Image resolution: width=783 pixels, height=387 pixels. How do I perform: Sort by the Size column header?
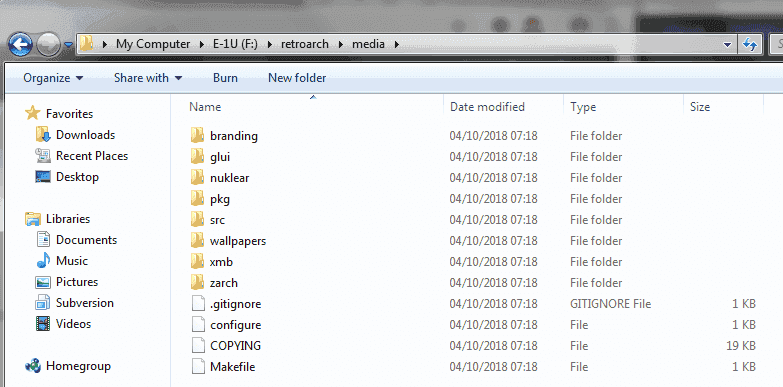(x=700, y=107)
